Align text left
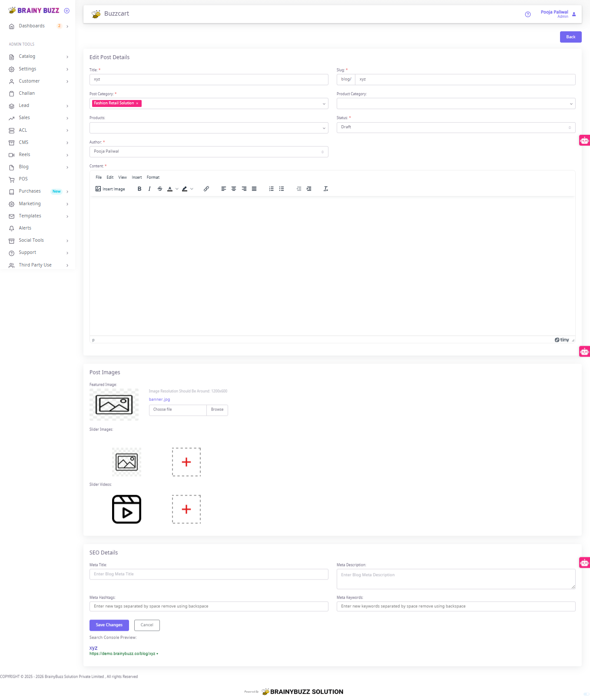This screenshot has height=700, width=590. 223,189
